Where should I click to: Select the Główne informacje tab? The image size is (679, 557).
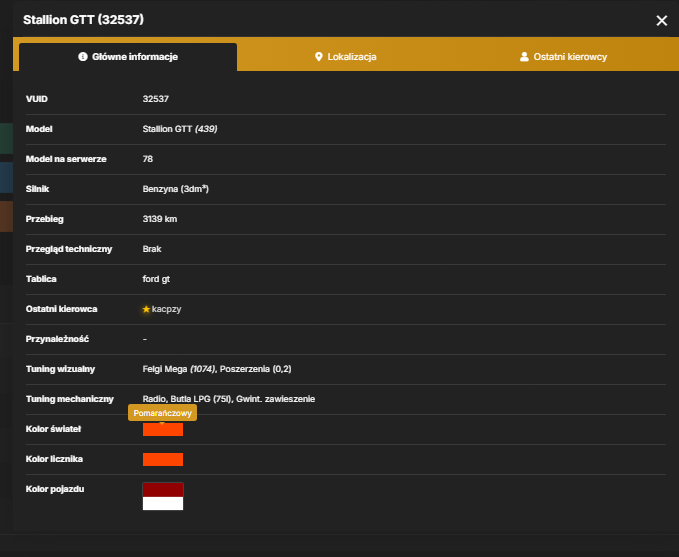point(128,57)
